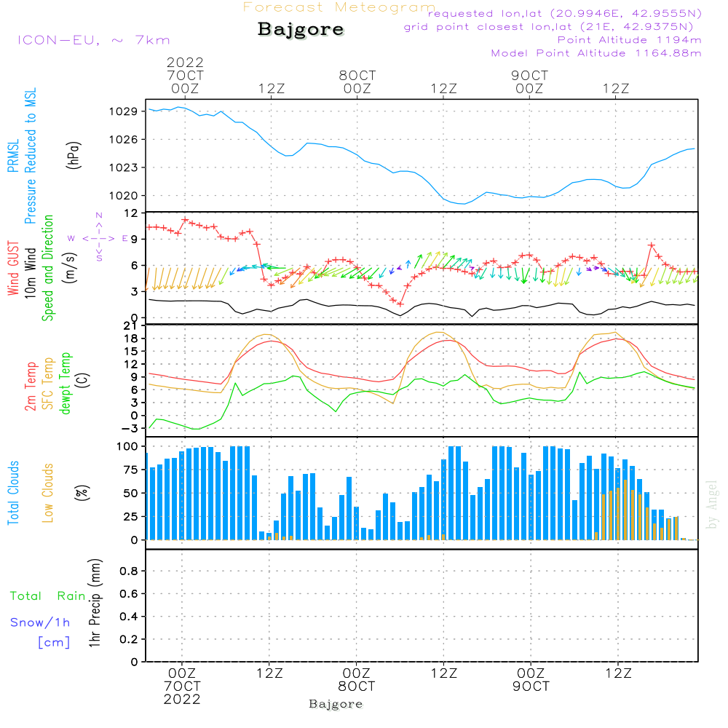The width and height of the screenshot is (728, 728).
Task: Click the green "dewpt Temp" label
Action: 65,383
